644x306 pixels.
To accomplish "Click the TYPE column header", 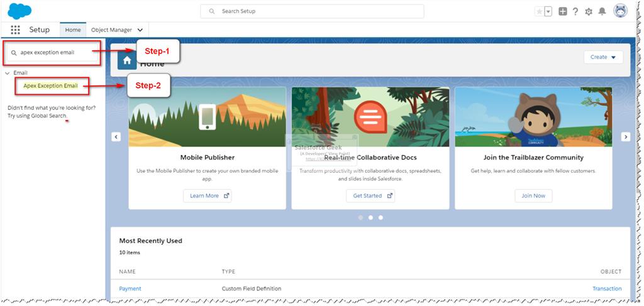I will click(228, 271).
